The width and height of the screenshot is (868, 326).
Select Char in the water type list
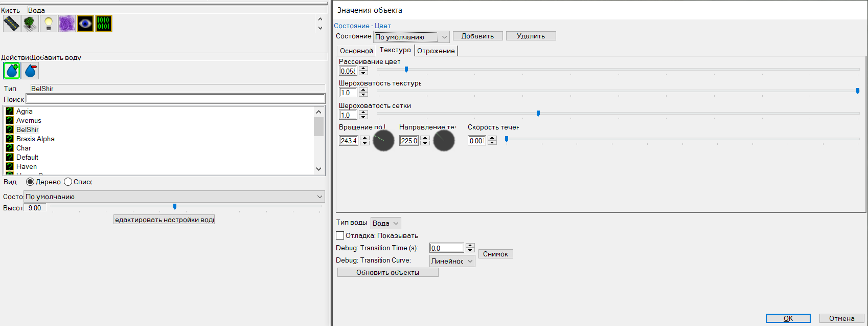pyautogui.click(x=24, y=148)
